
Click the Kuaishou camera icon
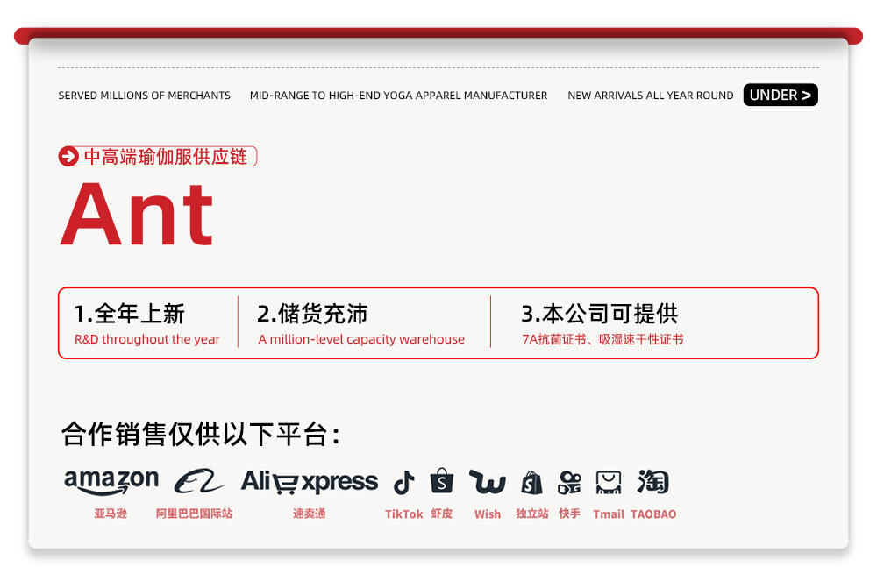[569, 482]
